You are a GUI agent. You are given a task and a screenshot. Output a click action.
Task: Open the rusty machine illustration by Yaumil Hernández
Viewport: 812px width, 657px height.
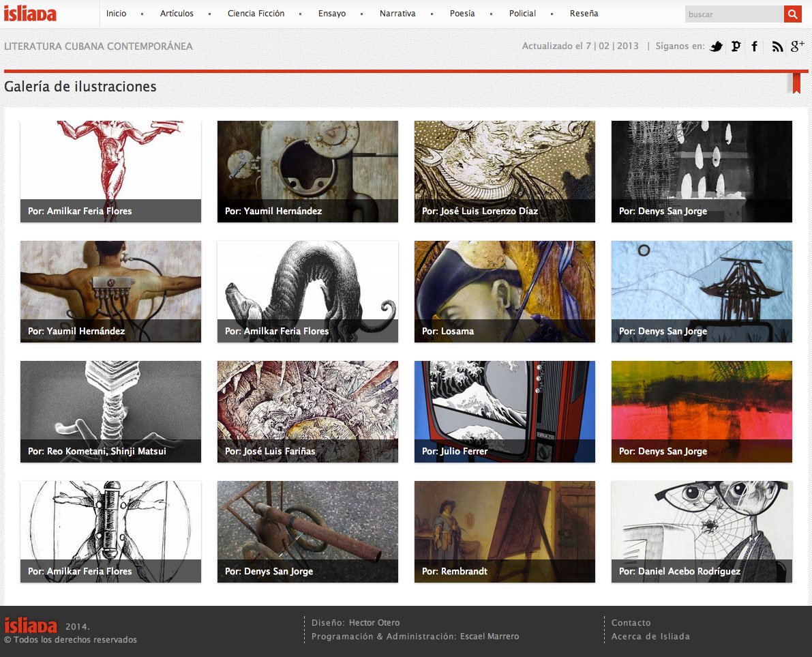[307, 171]
